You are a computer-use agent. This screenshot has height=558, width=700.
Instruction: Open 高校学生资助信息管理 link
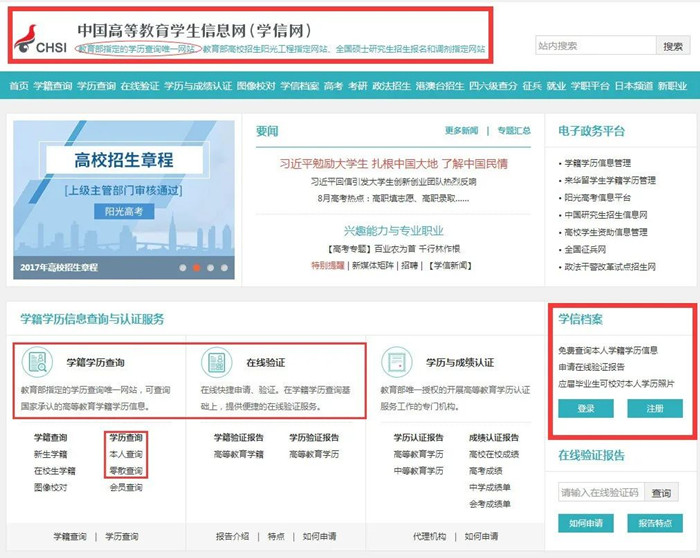pyautogui.click(x=606, y=232)
